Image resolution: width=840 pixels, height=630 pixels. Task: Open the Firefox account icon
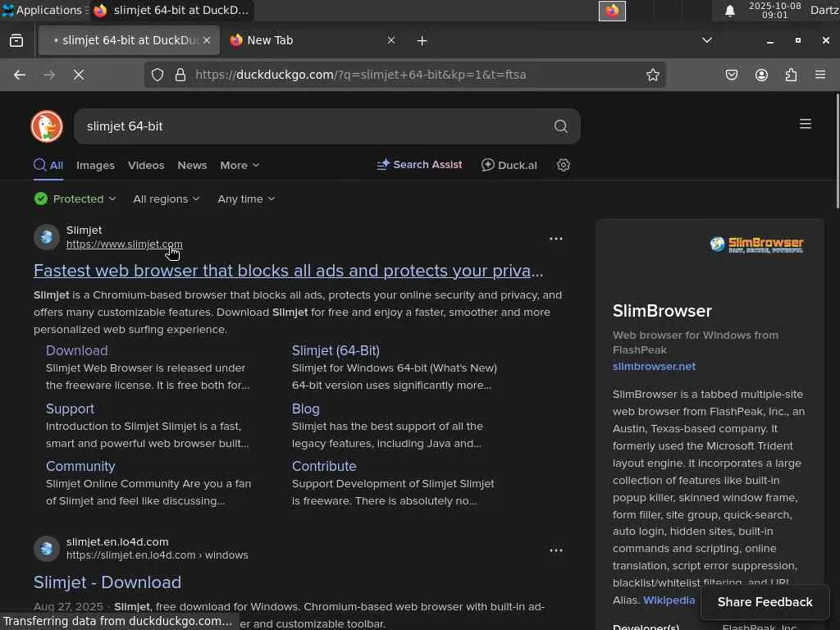761,75
